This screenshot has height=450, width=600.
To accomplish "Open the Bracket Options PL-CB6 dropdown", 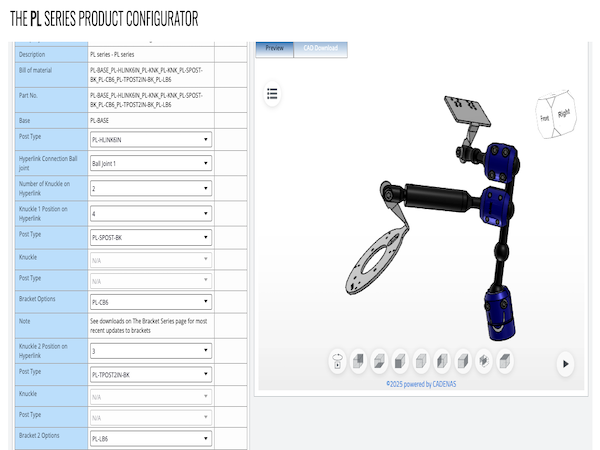I will pyautogui.click(x=151, y=302).
